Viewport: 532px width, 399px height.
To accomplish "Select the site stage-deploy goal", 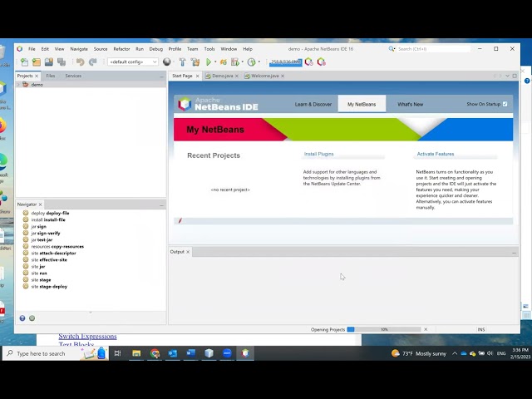I will pos(49,286).
